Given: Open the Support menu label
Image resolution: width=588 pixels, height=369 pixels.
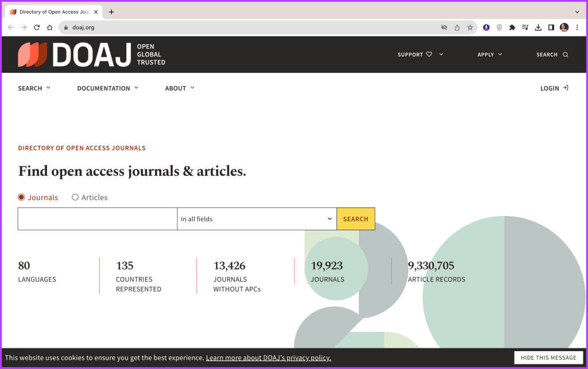Looking at the screenshot, I should point(410,55).
